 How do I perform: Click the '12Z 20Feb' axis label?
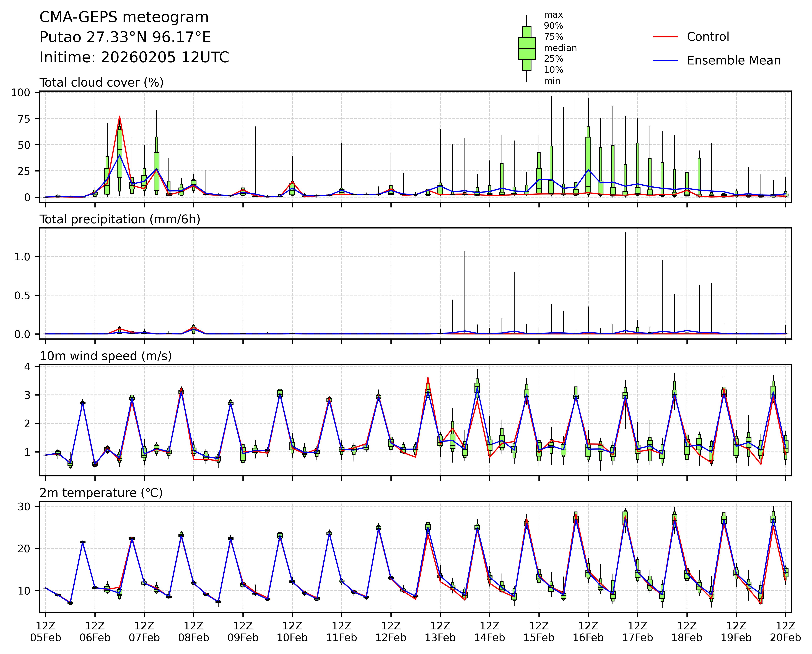pyautogui.click(x=785, y=632)
